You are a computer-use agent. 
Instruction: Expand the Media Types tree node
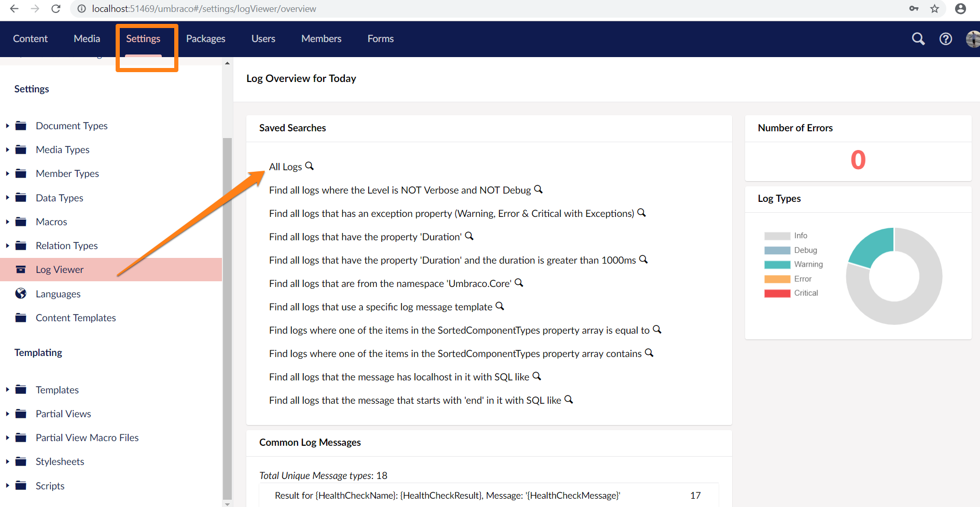(x=7, y=149)
